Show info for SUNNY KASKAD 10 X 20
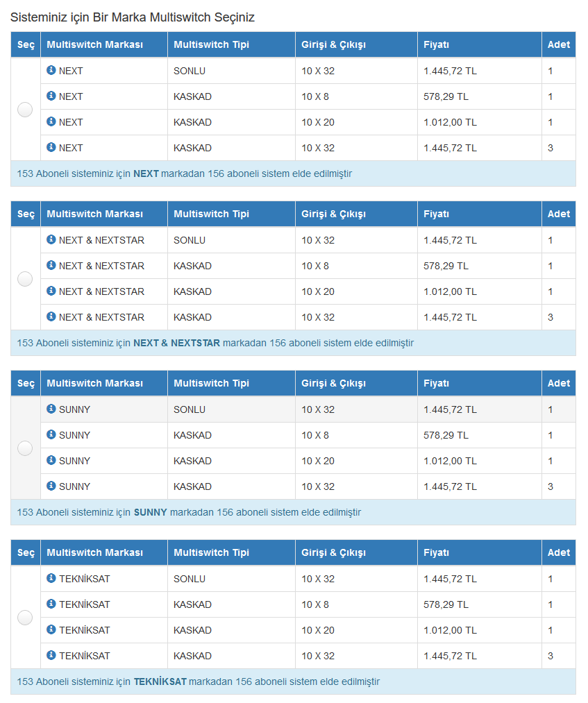Image resolution: width=588 pixels, height=703 pixels. pos(51,460)
